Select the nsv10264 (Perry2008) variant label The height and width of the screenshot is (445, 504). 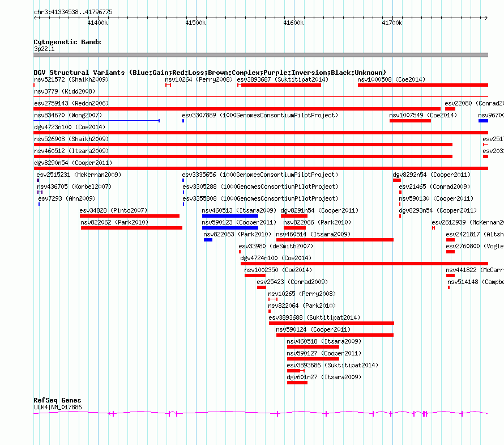point(199,79)
